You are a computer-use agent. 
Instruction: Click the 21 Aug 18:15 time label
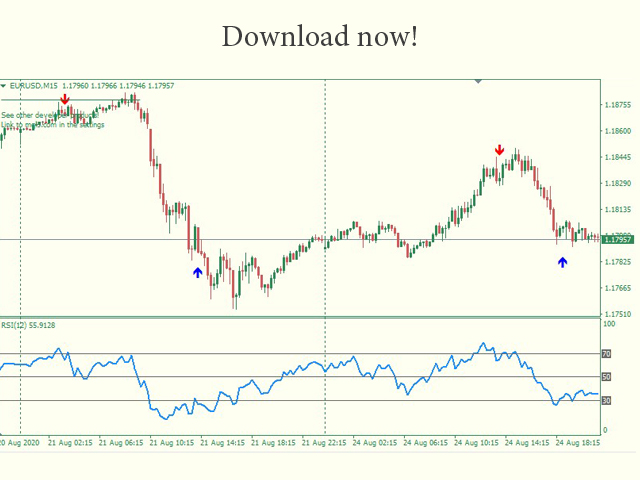[x=273, y=443]
